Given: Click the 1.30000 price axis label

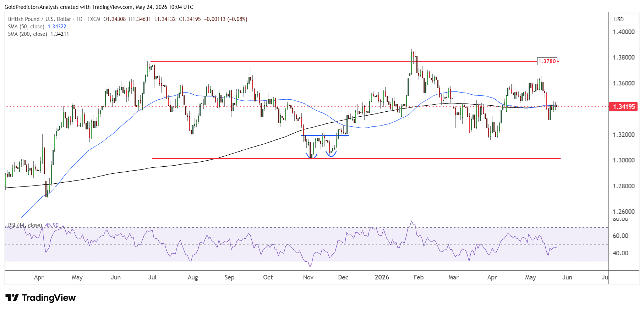Looking at the screenshot, I should (624, 160).
